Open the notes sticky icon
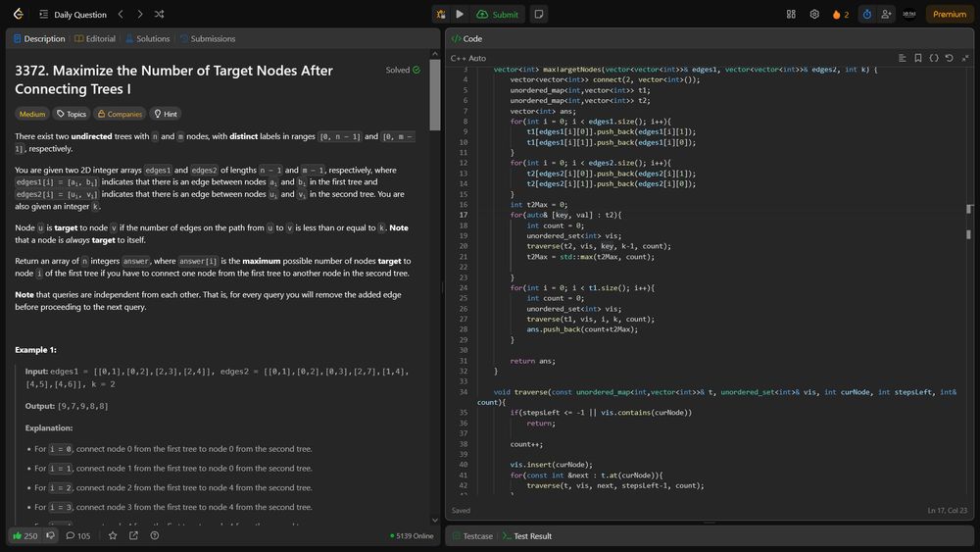The image size is (980, 552). (539, 14)
